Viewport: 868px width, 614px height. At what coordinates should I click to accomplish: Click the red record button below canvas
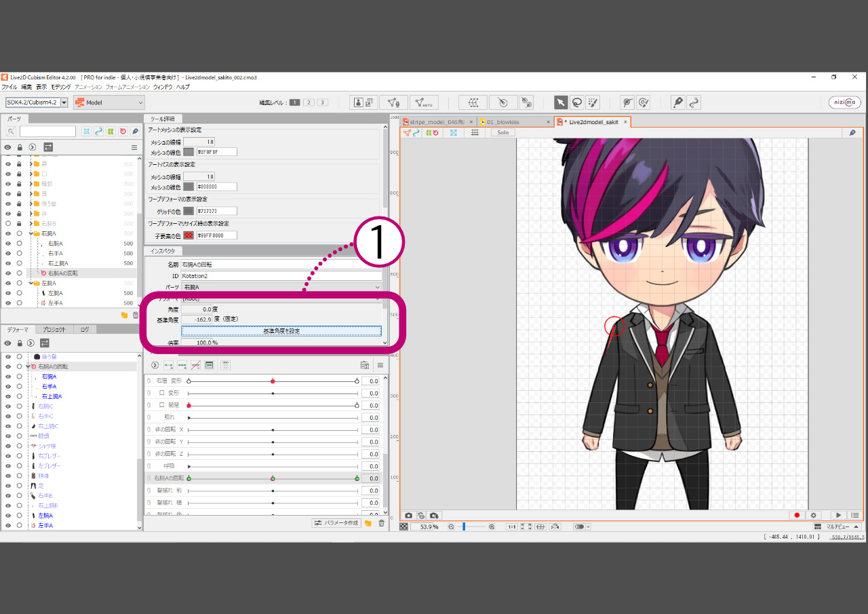[x=798, y=516]
